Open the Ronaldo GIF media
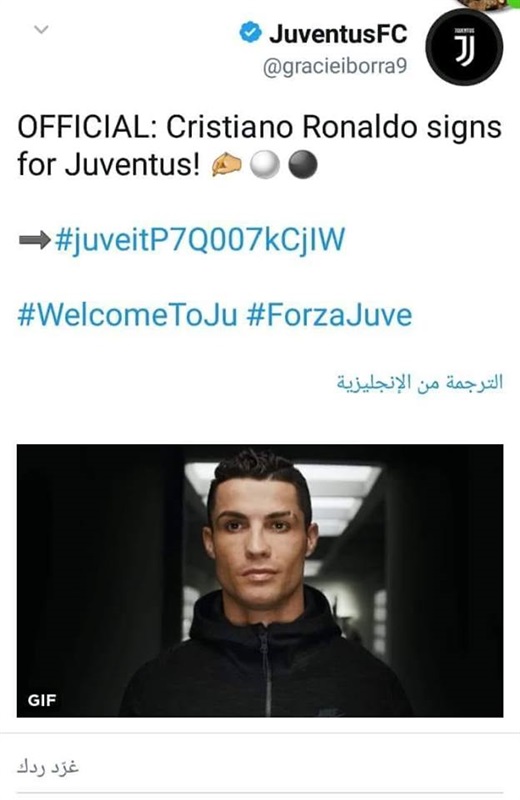This screenshot has height=800, width=520. pos(260,581)
